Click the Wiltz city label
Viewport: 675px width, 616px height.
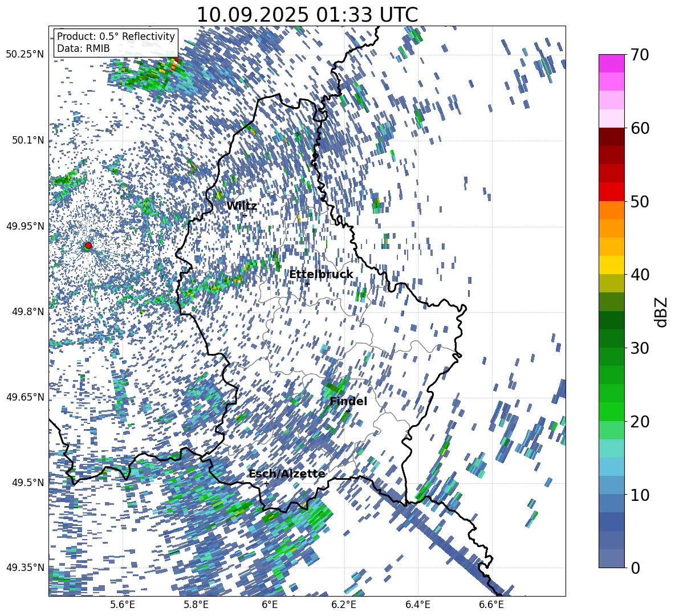[242, 206]
